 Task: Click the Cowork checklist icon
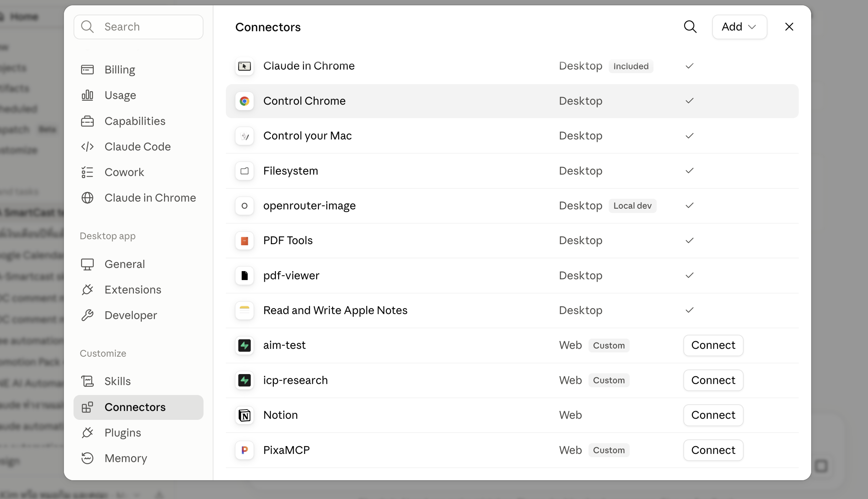[87, 172]
